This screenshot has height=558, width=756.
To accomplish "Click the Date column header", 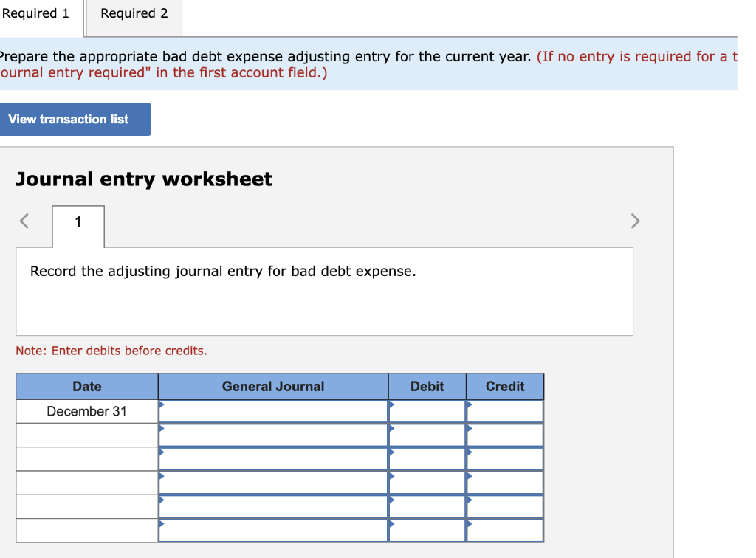I will pos(87,387).
